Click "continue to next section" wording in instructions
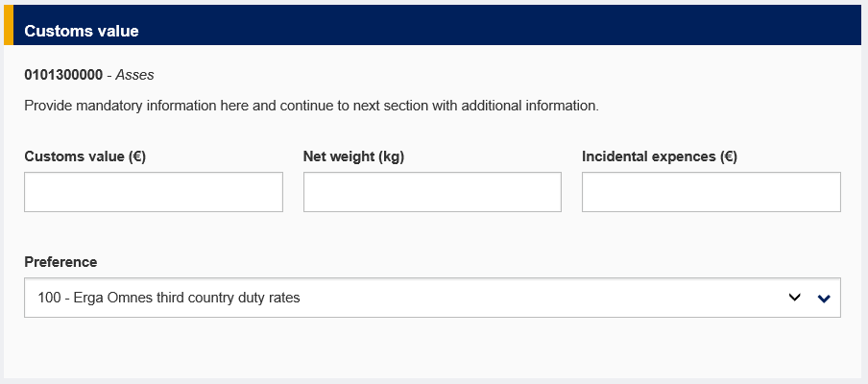Screen dimensions: 868x384 click(x=373, y=105)
